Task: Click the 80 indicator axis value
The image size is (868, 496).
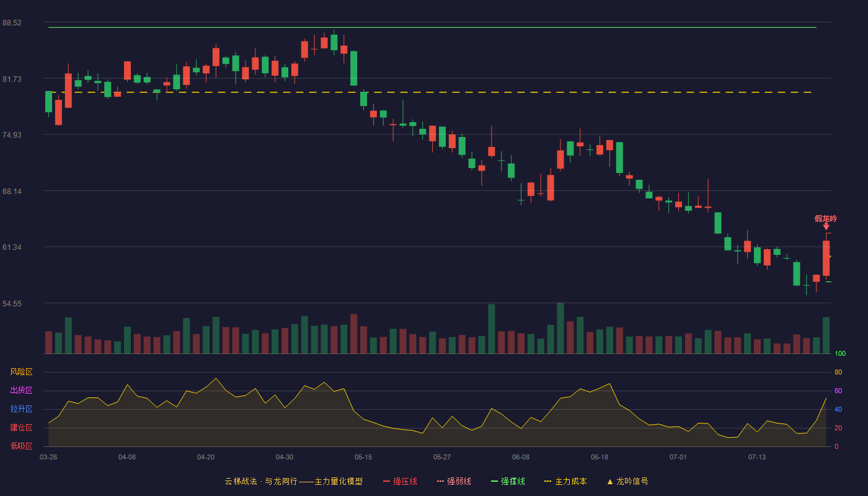Action: (x=838, y=372)
